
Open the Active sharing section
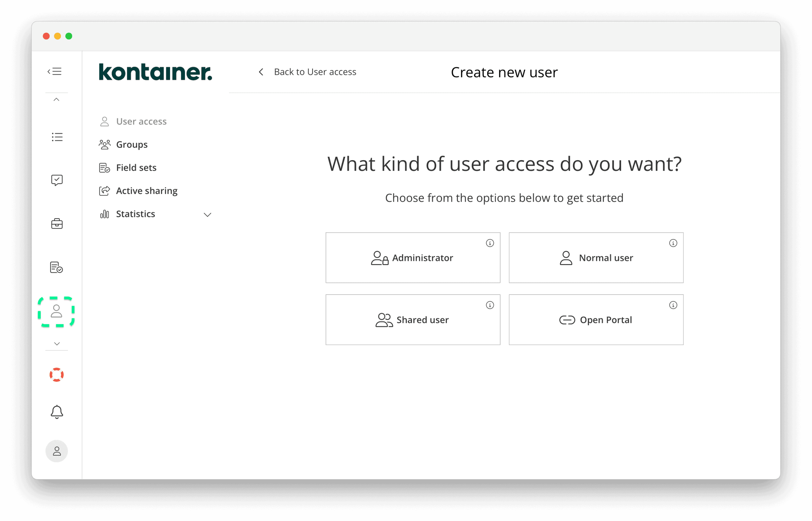tap(147, 191)
